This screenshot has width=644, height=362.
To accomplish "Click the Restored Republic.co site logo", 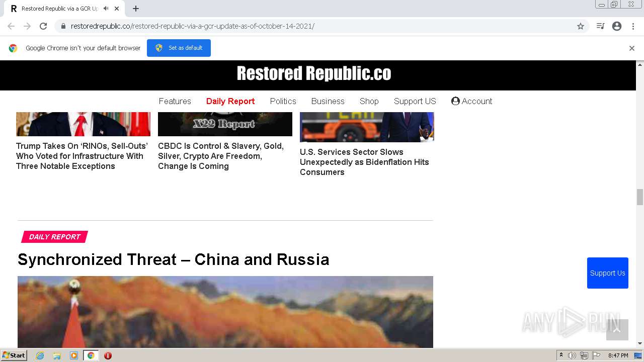I will tap(314, 73).
